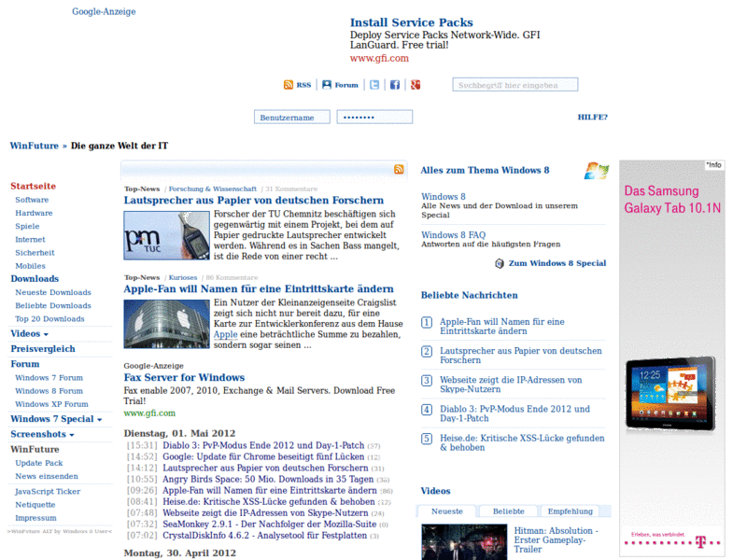Open Apple-Fan will Namen headline article
This screenshot has width=747, height=560.
[259, 288]
